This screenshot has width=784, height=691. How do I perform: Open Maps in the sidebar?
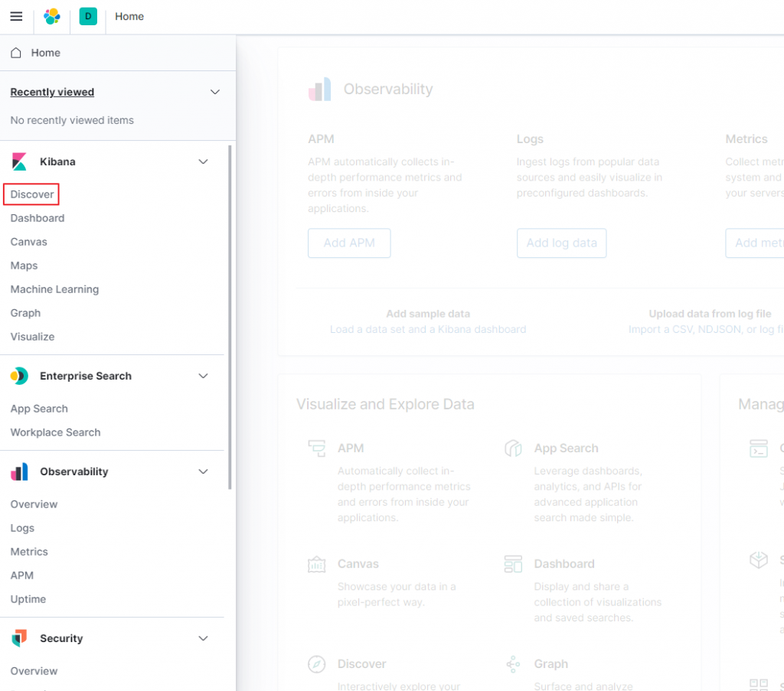24,266
